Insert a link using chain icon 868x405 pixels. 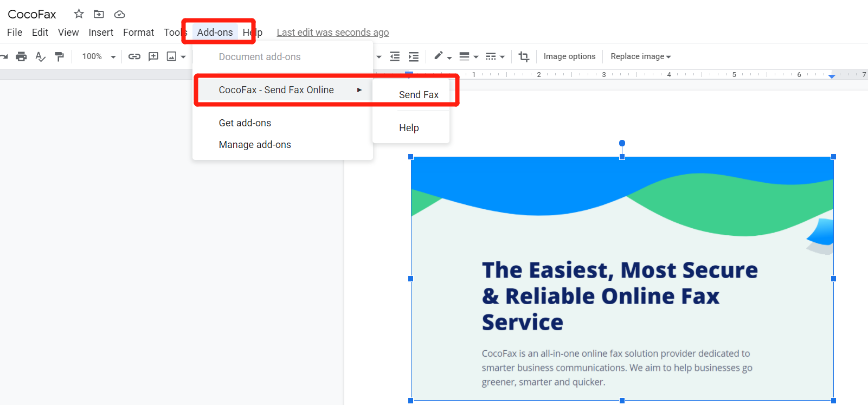pos(134,56)
